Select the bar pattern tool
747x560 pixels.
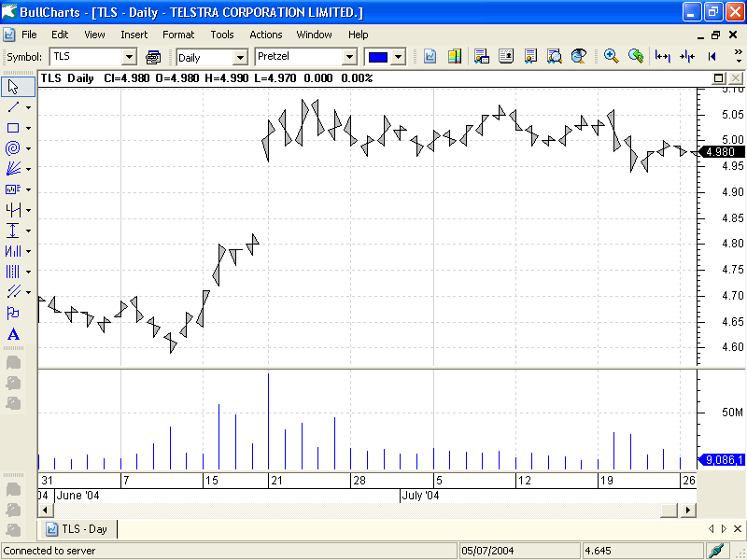click(13, 209)
